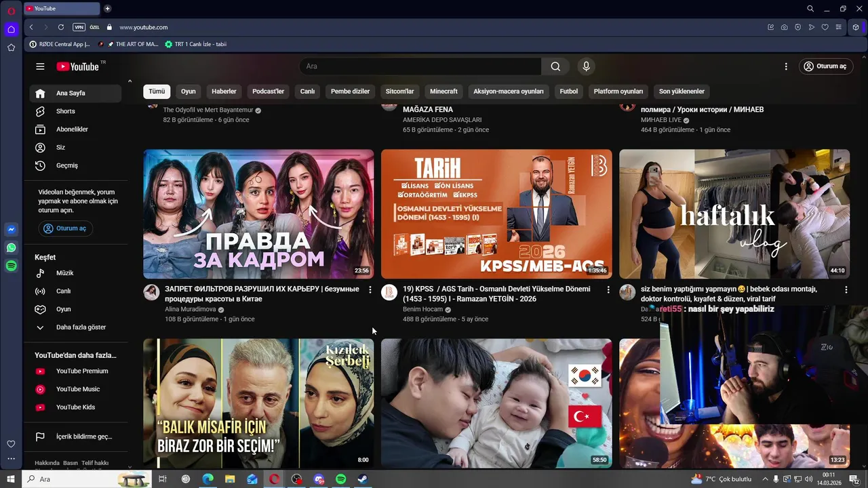Open Spotify in Opera sidebar
Viewport: 868px width, 488px height.
click(11, 266)
